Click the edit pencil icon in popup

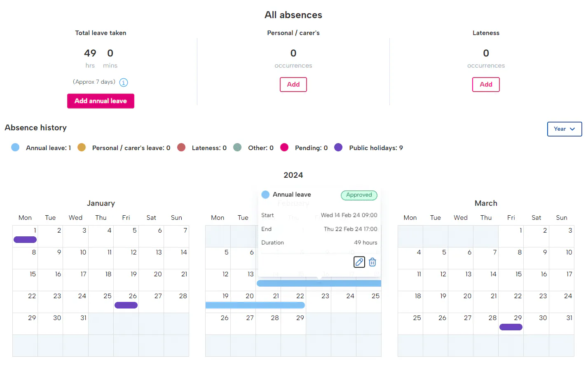tap(359, 262)
